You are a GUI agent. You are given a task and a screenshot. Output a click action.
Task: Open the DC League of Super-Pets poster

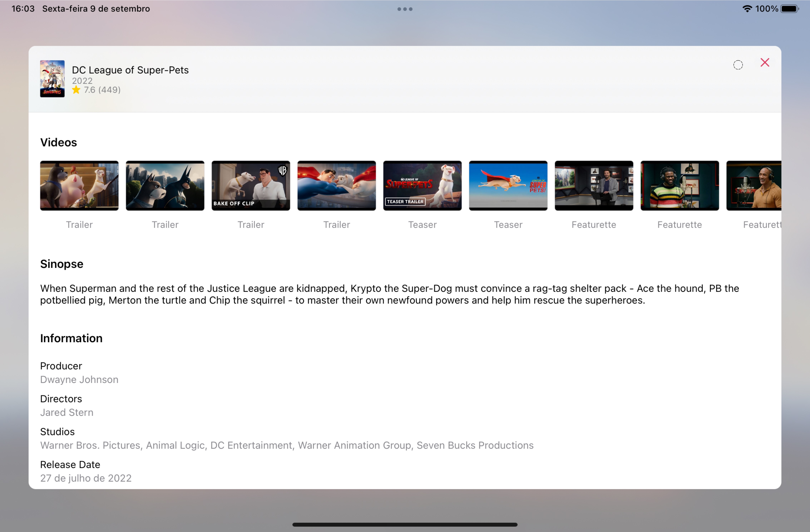tap(52, 79)
